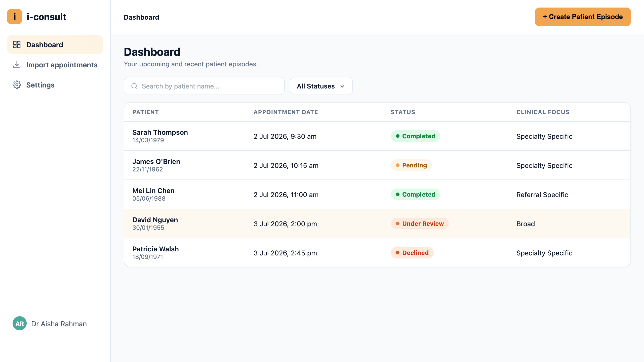
Task: Click the i-consult brand name
Action: [47, 17]
